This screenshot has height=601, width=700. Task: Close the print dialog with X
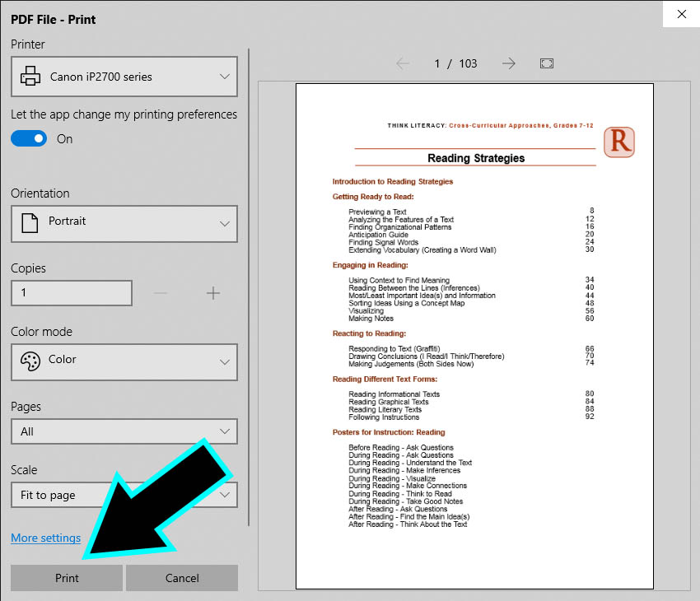(x=681, y=14)
